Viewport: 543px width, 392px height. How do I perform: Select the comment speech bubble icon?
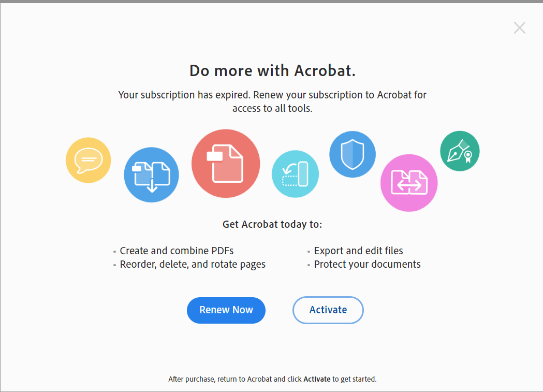pos(88,160)
